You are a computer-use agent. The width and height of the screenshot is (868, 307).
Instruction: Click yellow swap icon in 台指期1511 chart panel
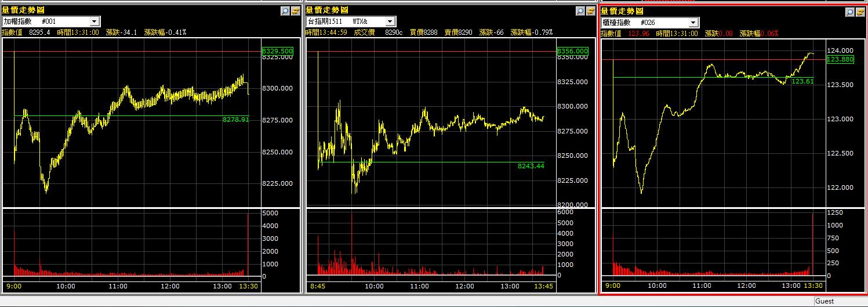click(591, 10)
